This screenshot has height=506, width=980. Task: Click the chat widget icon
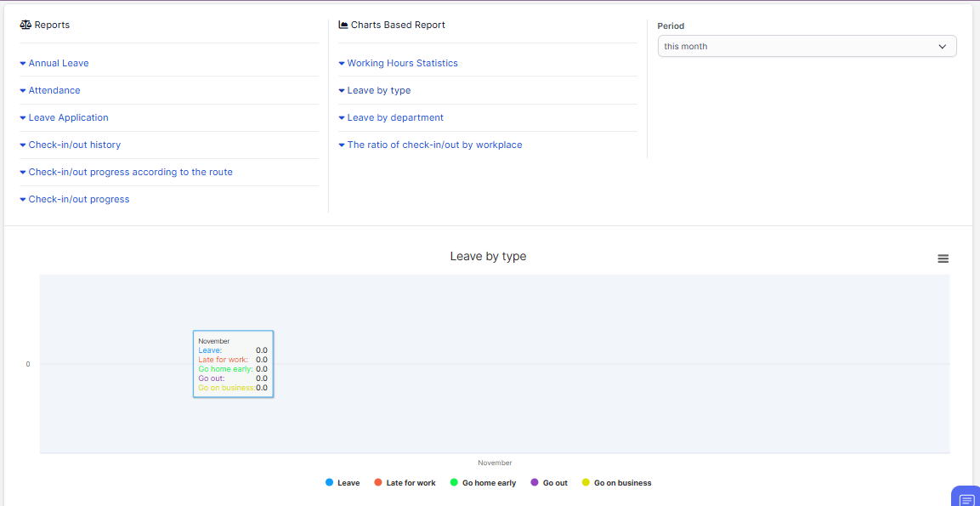[x=966, y=498]
